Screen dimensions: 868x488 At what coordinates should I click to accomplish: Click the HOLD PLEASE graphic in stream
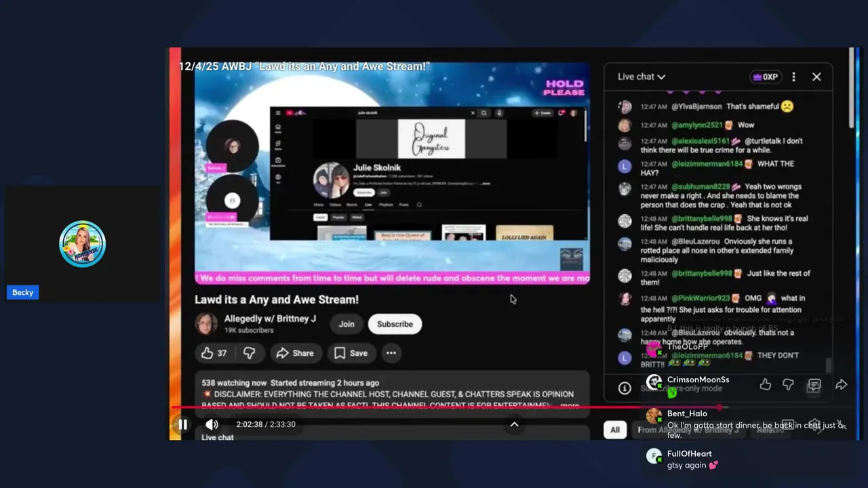click(x=564, y=88)
